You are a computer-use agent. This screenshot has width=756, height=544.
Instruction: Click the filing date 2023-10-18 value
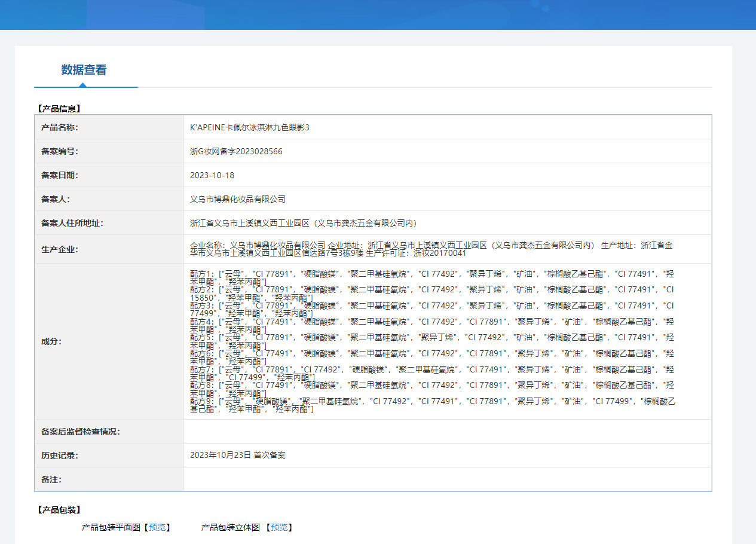pos(212,175)
